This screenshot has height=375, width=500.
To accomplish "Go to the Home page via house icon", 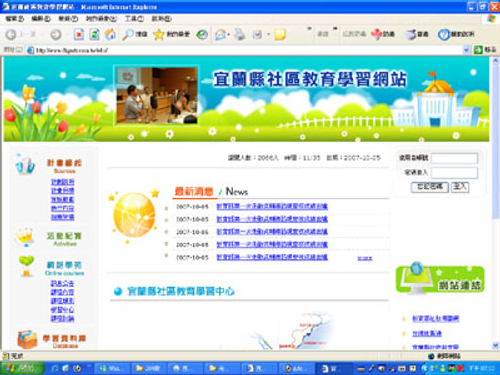I will [110, 34].
